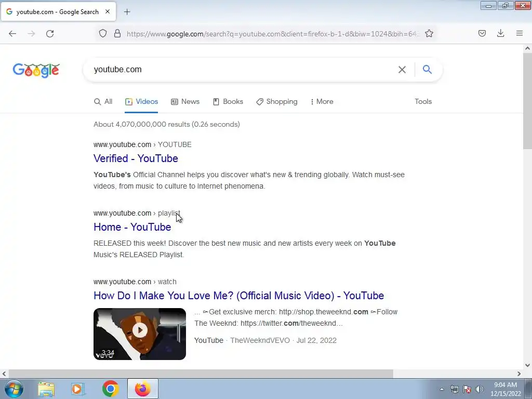Open search Tools options
This screenshot has height=399, width=532.
[x=423, y=101]
